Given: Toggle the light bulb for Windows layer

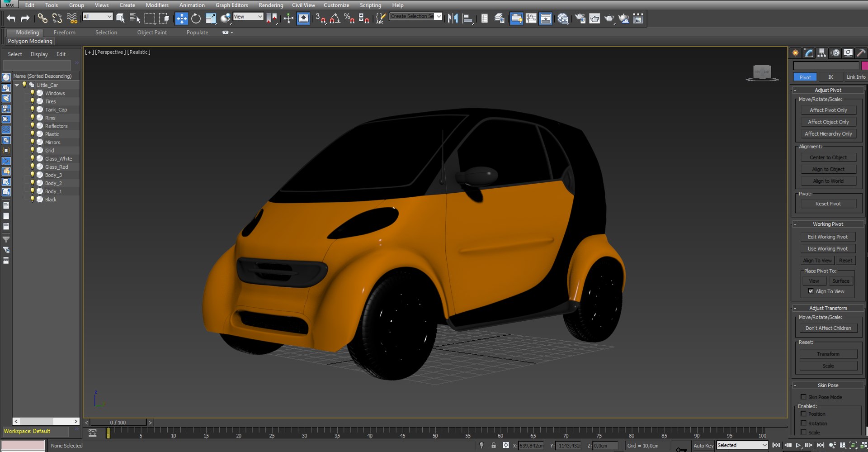Looking at the screenshot, I should tap(32, 93).
